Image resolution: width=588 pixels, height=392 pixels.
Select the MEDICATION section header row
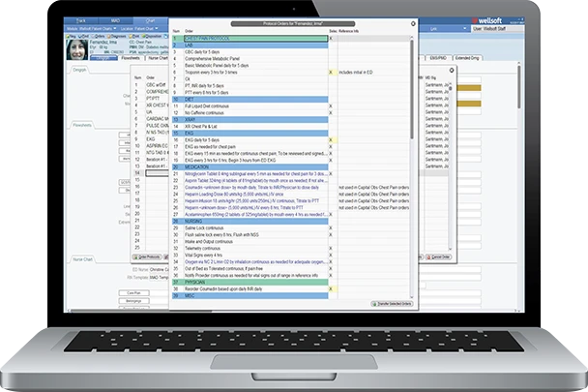[250, 166]
